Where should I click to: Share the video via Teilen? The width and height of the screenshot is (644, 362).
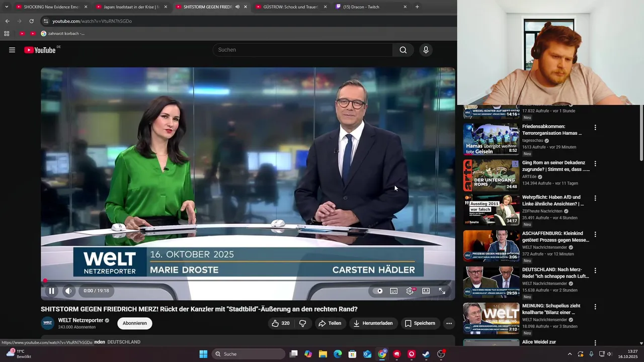(x=330, y=323)
